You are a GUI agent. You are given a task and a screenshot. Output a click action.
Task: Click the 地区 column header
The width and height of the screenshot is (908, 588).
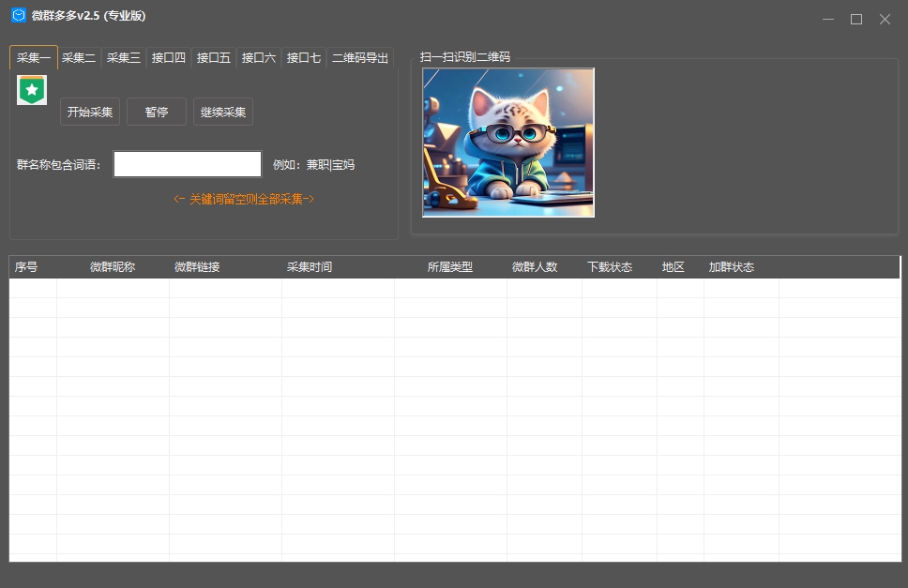point(673,266)
